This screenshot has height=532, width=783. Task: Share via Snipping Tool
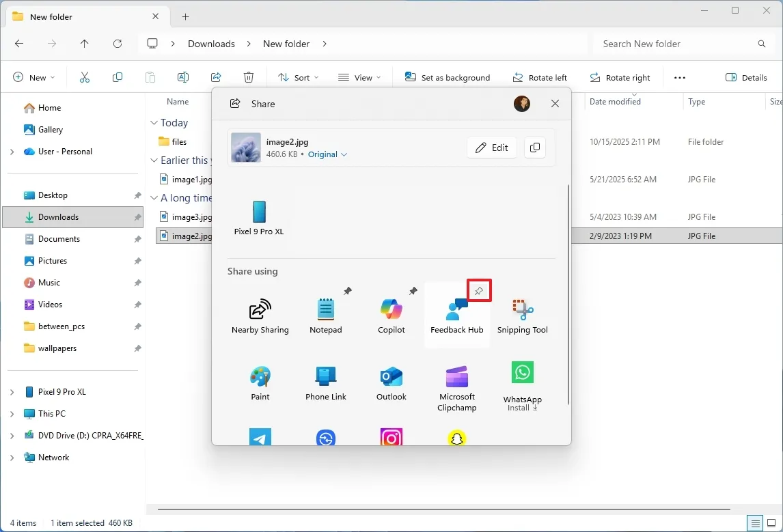[522, 313]
